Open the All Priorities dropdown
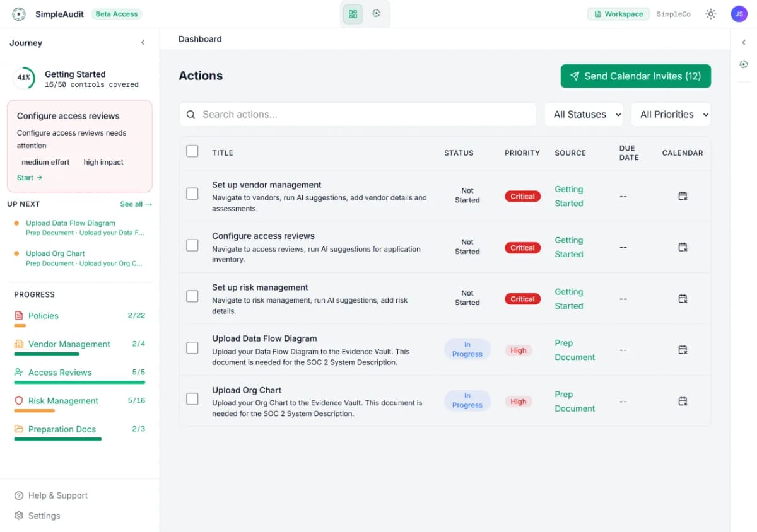The image size is (757, 532). coord(671,114)
